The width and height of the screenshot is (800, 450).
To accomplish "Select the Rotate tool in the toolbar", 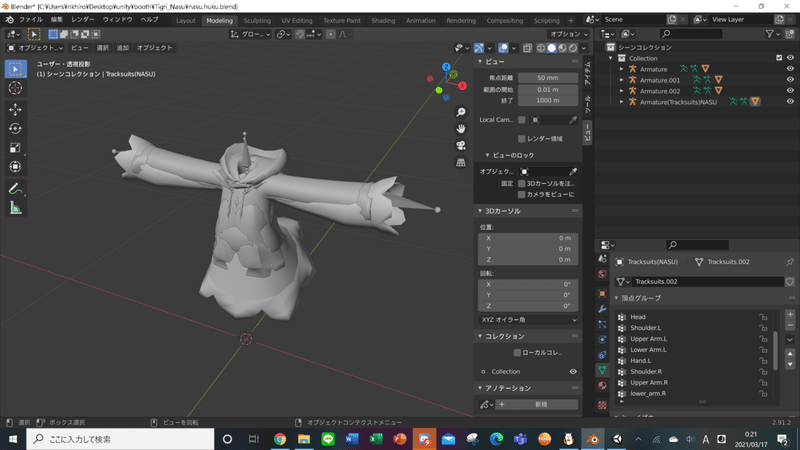I will pyautogui.click(x=15, y=129).
